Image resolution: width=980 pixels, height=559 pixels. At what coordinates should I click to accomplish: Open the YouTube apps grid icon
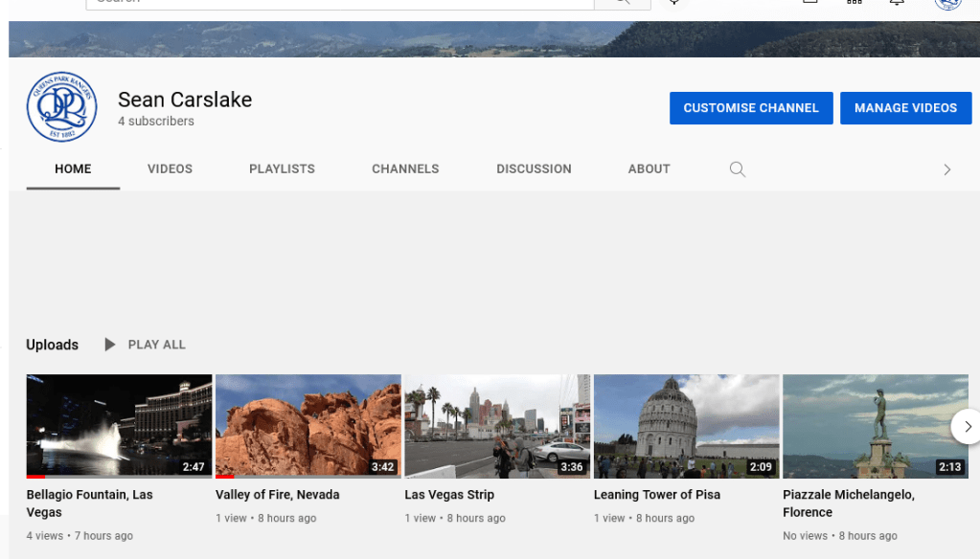[855, 3]
